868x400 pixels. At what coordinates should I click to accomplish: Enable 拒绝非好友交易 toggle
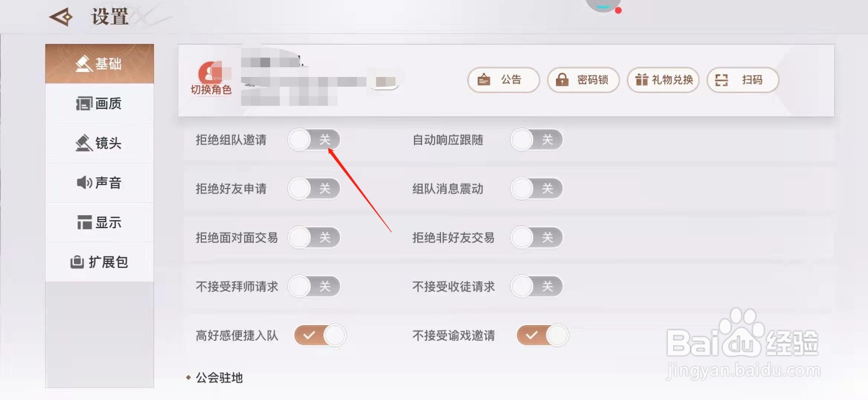pos(537,237)
